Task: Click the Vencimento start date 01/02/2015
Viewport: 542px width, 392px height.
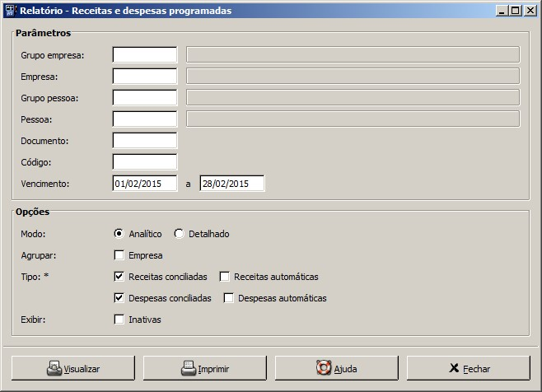Action: tap(145, 184)
